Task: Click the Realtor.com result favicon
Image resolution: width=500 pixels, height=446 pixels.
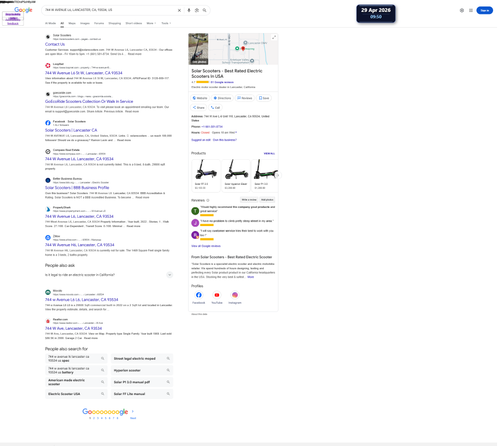Action: point(48,321)
